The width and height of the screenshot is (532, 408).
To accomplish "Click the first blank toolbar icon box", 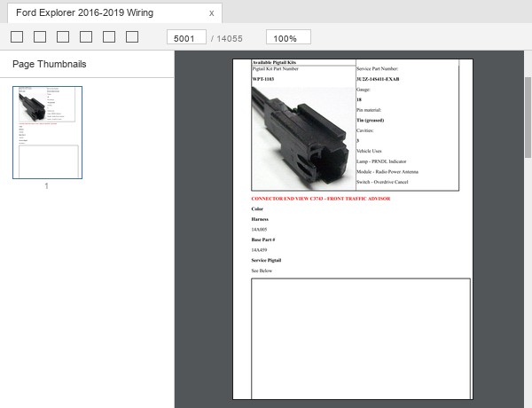I will [x=17, y=37].
